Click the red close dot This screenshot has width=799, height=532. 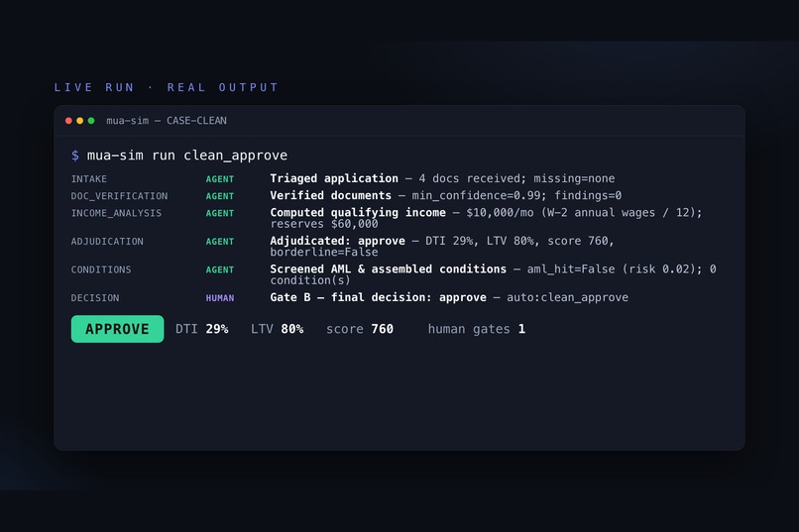point(68,121)
